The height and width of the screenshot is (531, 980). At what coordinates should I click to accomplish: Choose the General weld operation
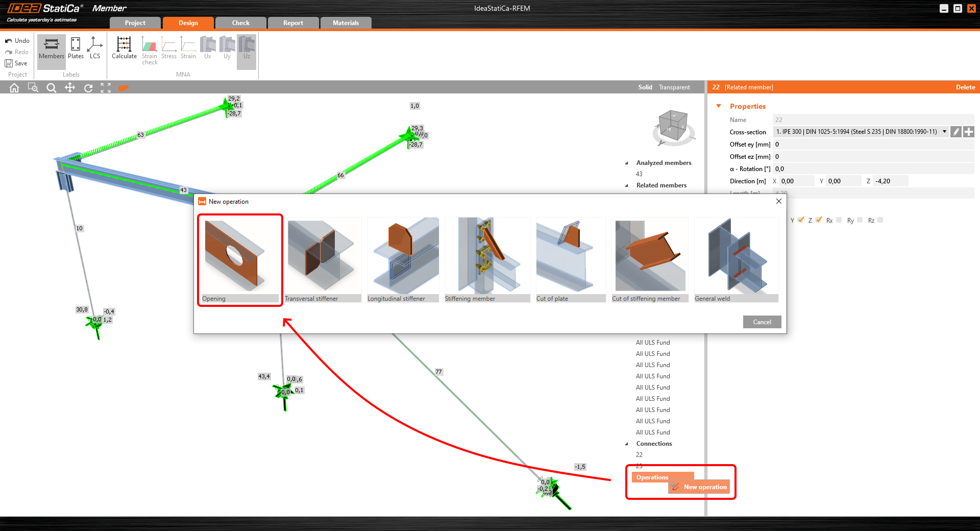pos(737,260)
